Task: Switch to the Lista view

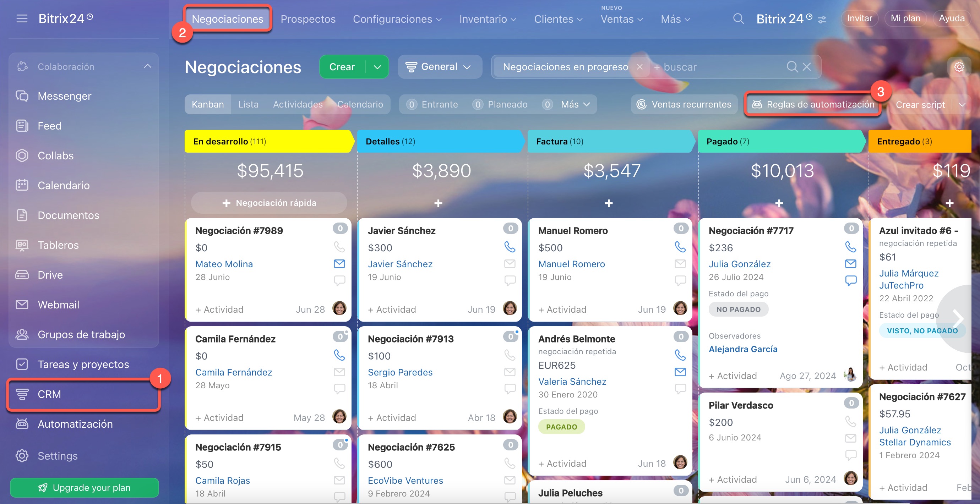Action: coord(248,104)
